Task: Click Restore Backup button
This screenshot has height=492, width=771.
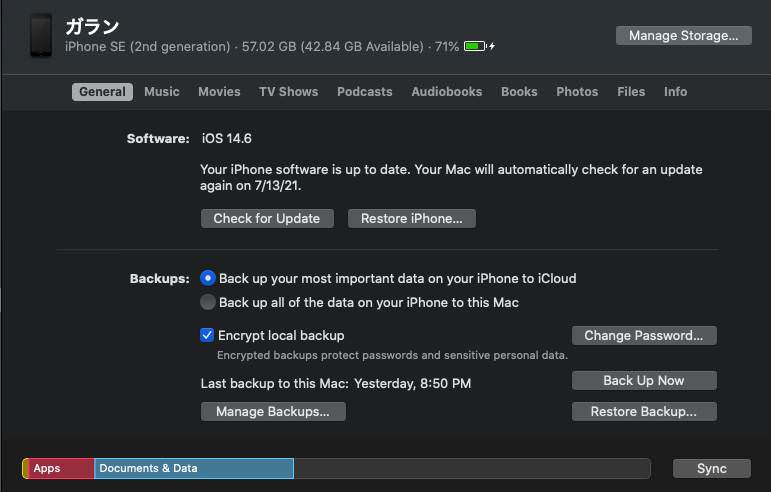Action: click(x=644, y=411)
